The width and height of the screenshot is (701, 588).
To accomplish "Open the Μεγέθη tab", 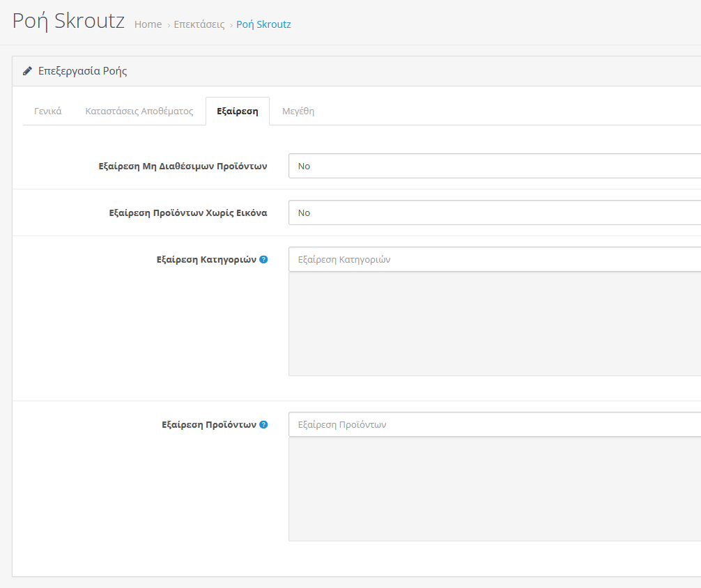I will pyautogui.click(x=298, y=111).
